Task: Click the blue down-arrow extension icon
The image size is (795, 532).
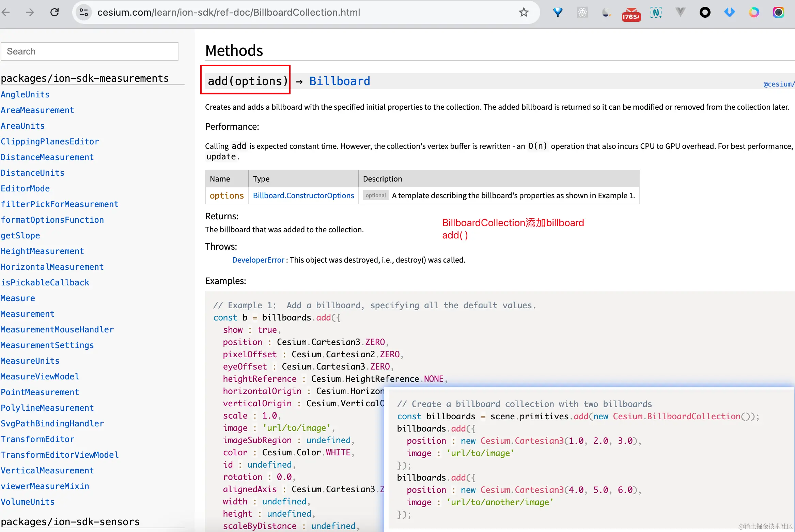Action: tap(729, 13)
